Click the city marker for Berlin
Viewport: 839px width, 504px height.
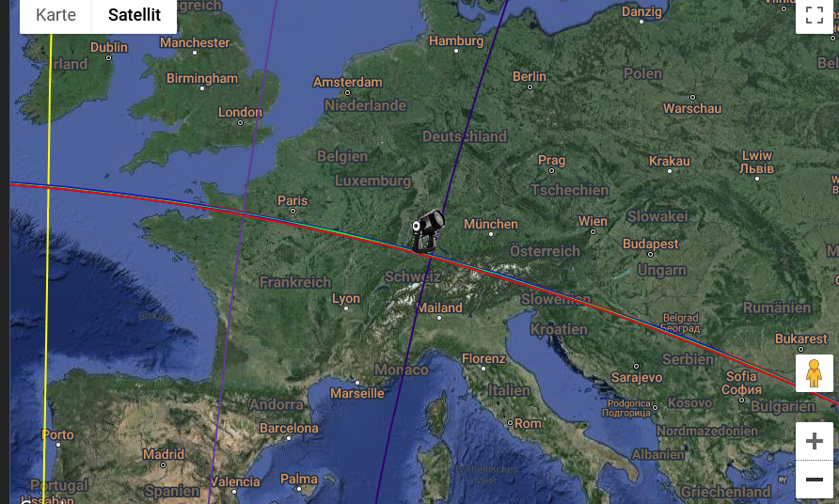(530, 87)
